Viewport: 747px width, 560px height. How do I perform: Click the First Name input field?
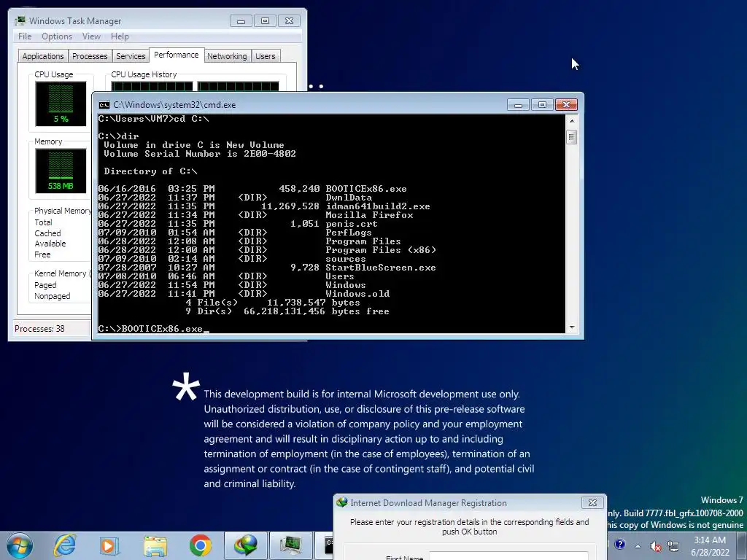click(508, 556)
